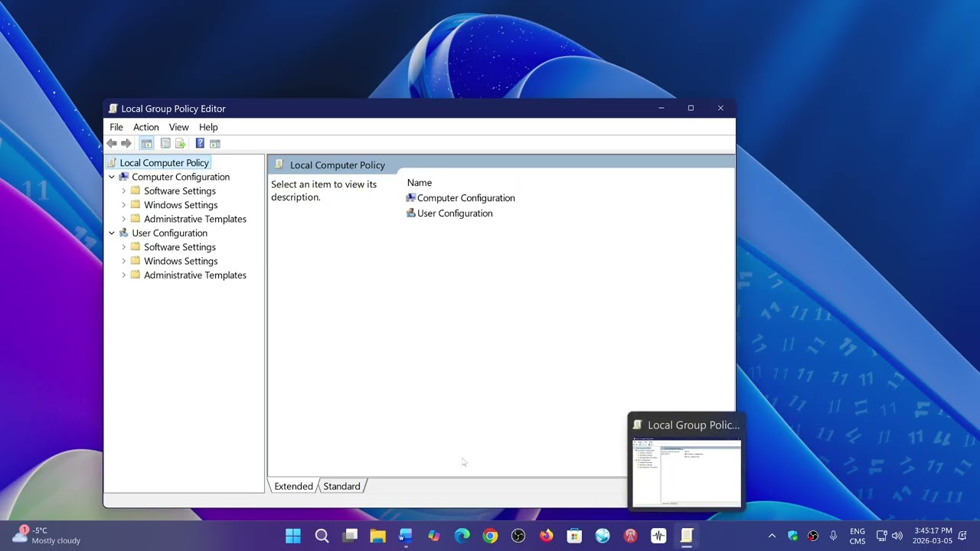The height and width of the screenshot is (551, 980).
Task: Open the Windows Start menu
Action: point(293,536)
